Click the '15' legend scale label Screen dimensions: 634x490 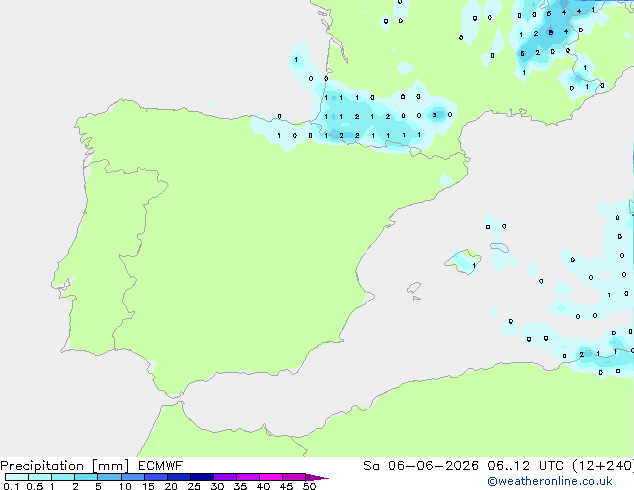[148, 486]
